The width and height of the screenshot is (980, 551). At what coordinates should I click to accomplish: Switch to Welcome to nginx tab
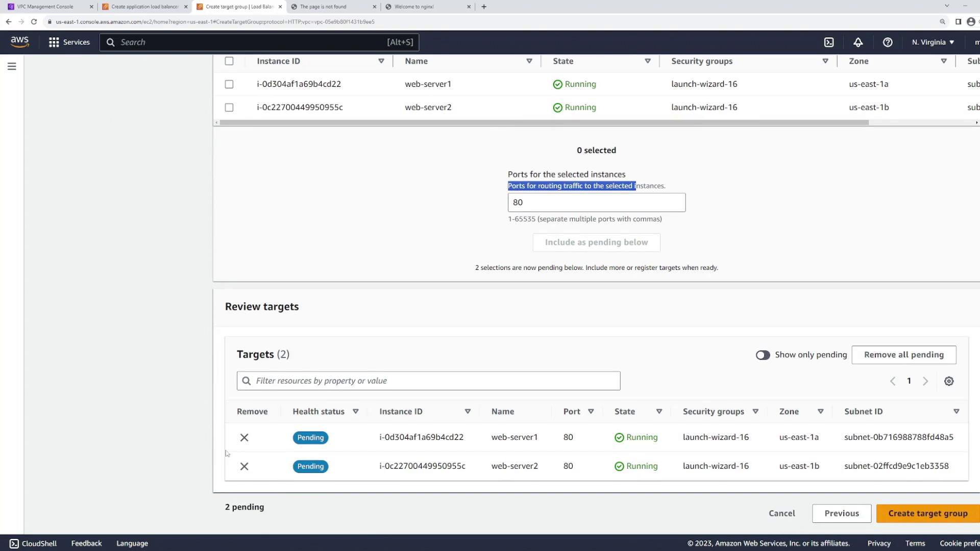(413, 7)
